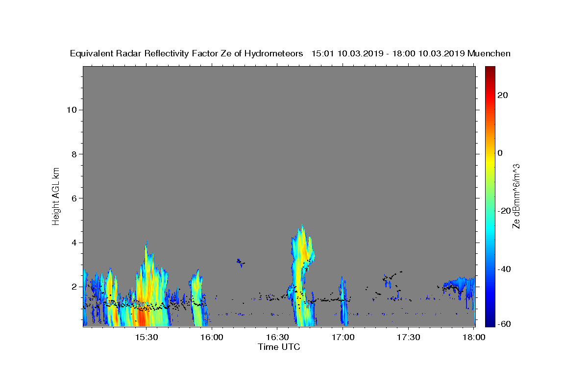Click the plot title "Equivalent Radar Reflectivity Factor Ze of Hydrometeors"

tap(187, 53)
